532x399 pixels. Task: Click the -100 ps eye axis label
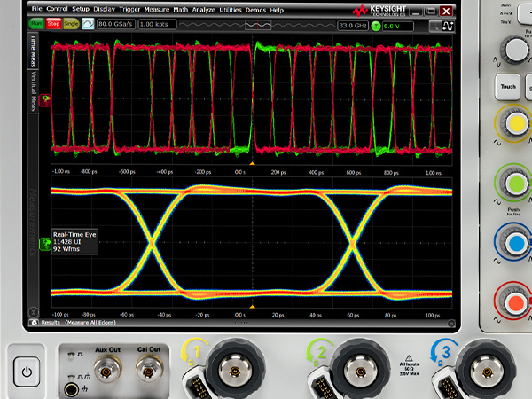pos(60,315)
